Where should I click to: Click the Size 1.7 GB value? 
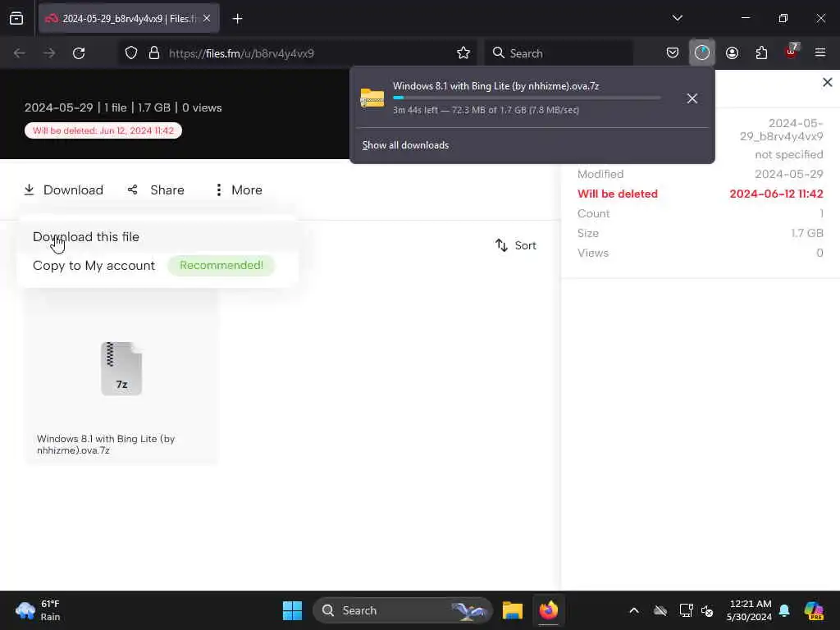[x=807, y=233]
